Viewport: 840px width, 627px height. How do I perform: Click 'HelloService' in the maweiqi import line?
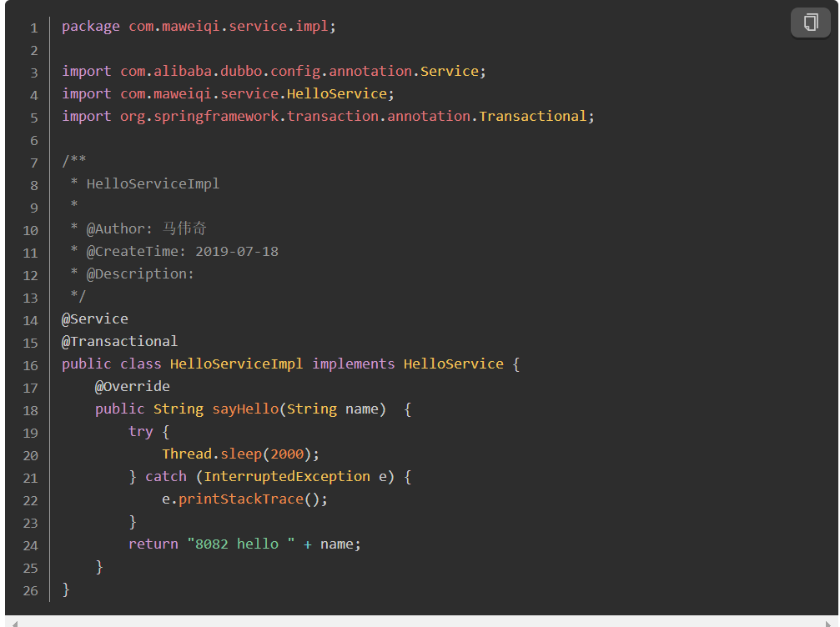click(336, 93)
